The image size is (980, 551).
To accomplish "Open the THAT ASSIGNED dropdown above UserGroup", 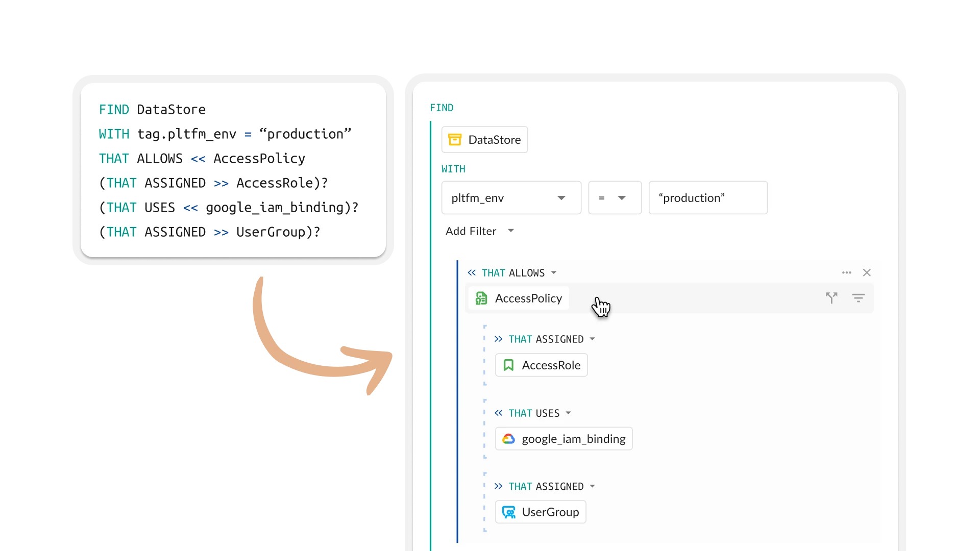I will tap(593, 487).
